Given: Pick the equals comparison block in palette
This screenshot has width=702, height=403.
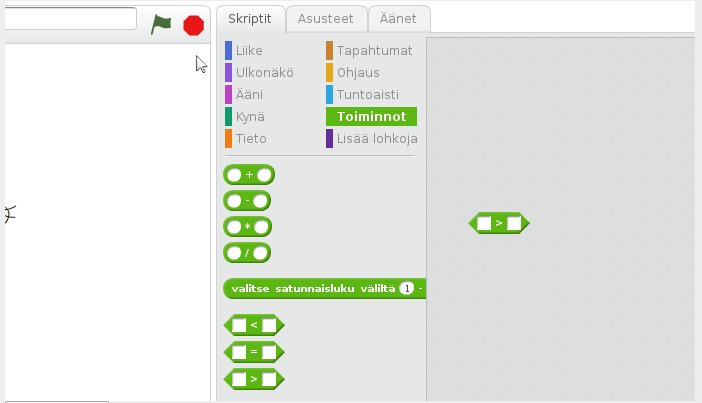Looking at the screenshot, I should pyautogui.click(x=254, y=352).
